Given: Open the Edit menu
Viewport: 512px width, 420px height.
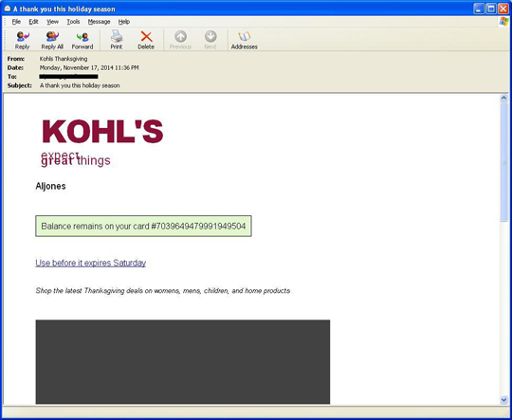Looking at the screenshot, I should 33,22.
